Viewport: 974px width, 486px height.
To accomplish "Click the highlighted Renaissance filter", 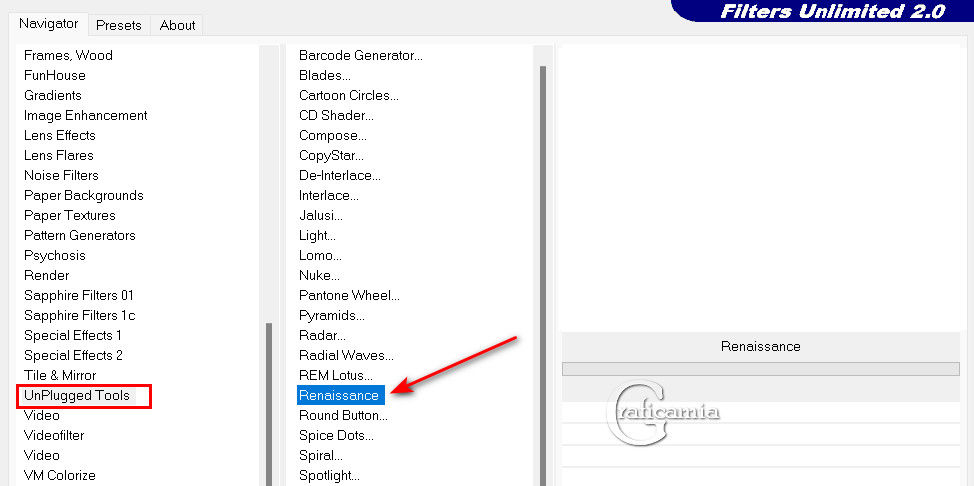I will (x=340, y=395).
